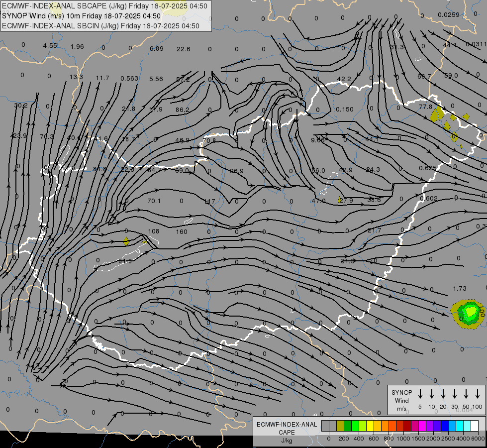Click the 0.563 value on the map
Viewport: 487px width, 448px height.
click(129, 78)
